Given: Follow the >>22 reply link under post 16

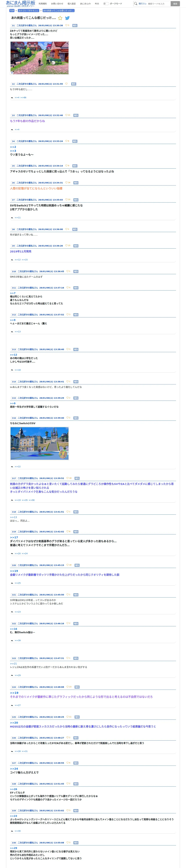Looking at the screenshot, I should (18, 467).
